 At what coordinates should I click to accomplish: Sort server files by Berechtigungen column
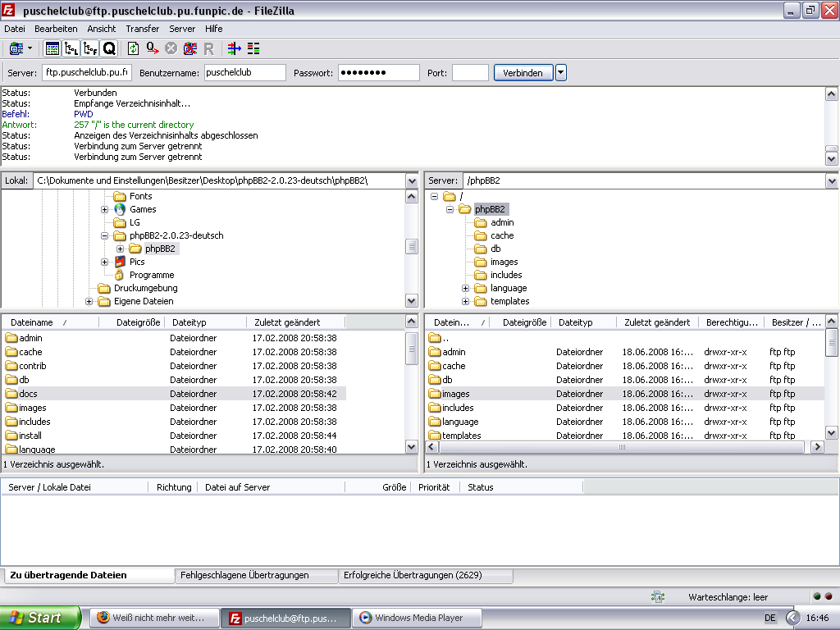[x=731, y=322]
